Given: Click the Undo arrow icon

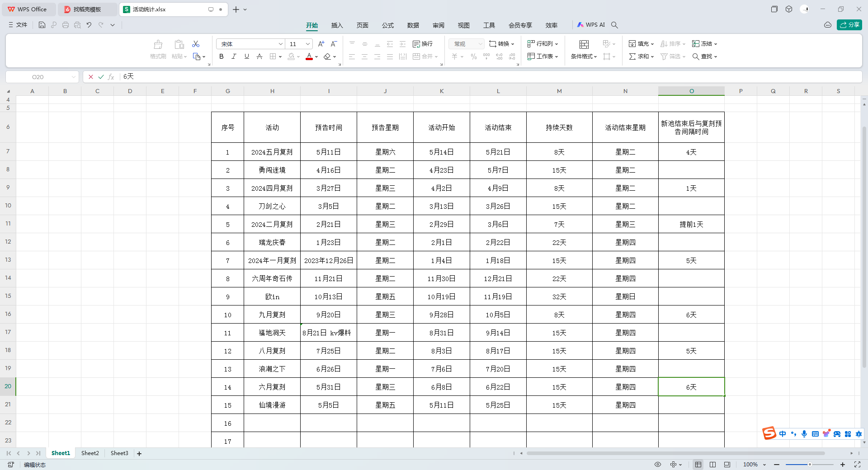Looking at the screenshot, I should (89, 25).
